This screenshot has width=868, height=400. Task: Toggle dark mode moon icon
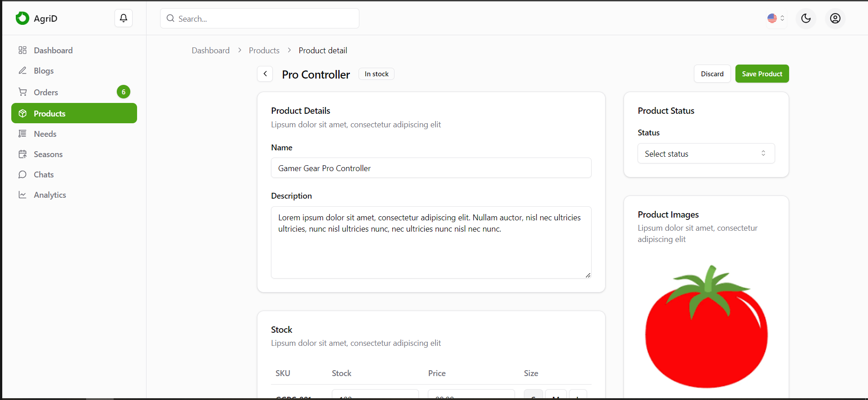tap(806, 19)
